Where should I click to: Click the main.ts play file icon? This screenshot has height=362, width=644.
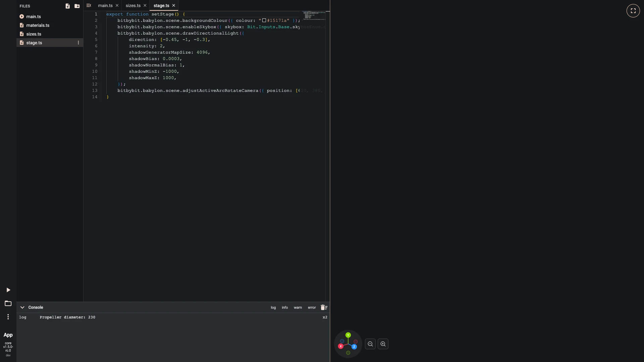[x=22, y=16]
